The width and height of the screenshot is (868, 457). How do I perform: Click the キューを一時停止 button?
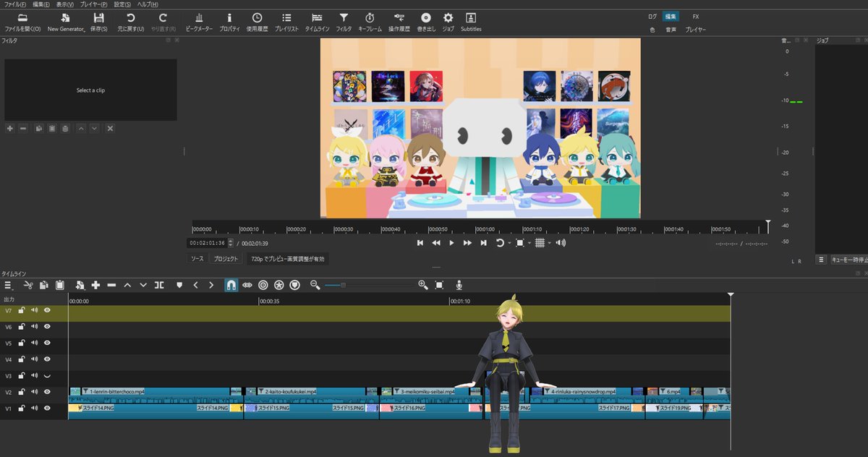click(848, 260)
